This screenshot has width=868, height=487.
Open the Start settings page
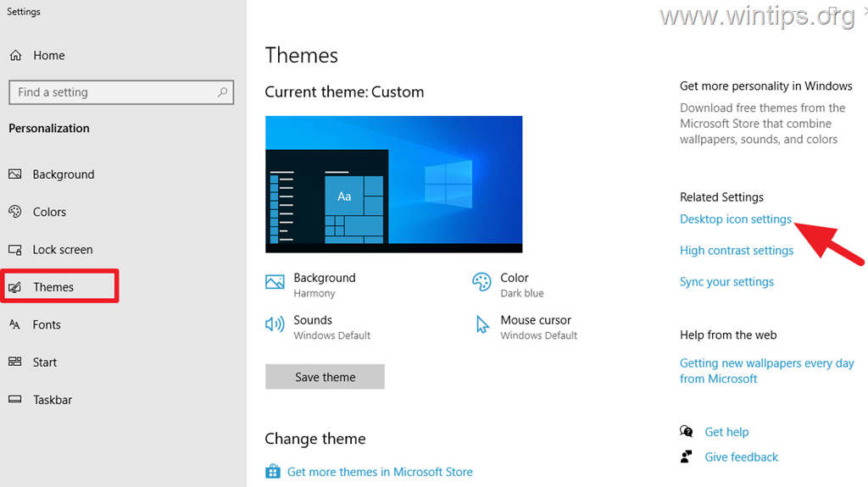(x=44, y=362)
